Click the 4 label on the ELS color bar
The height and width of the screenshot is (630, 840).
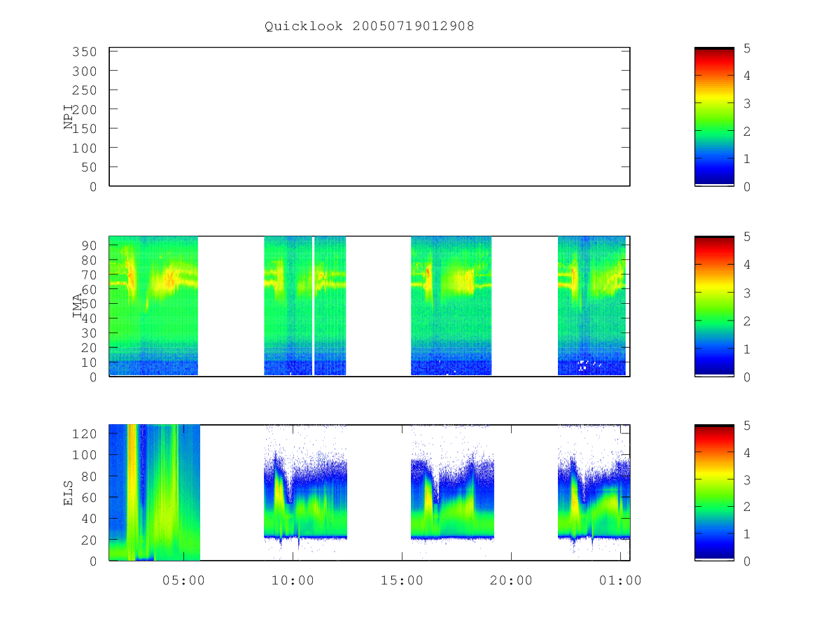(748, 452)
